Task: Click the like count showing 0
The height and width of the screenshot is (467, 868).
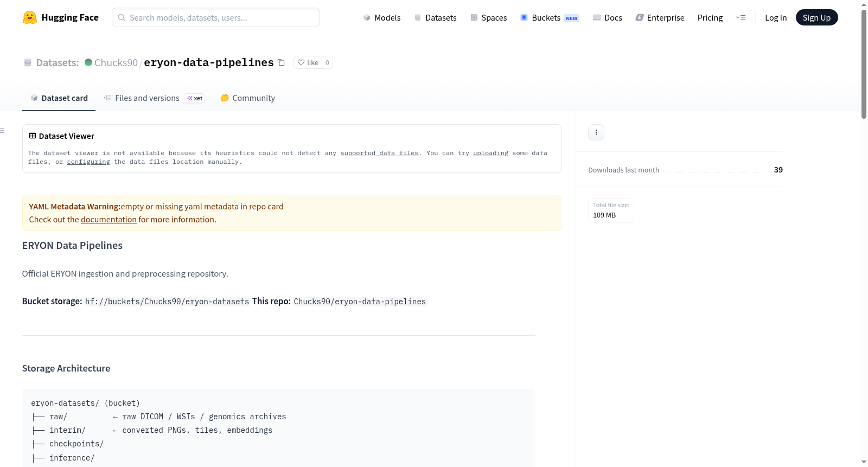Action: (x=327, y=62)
